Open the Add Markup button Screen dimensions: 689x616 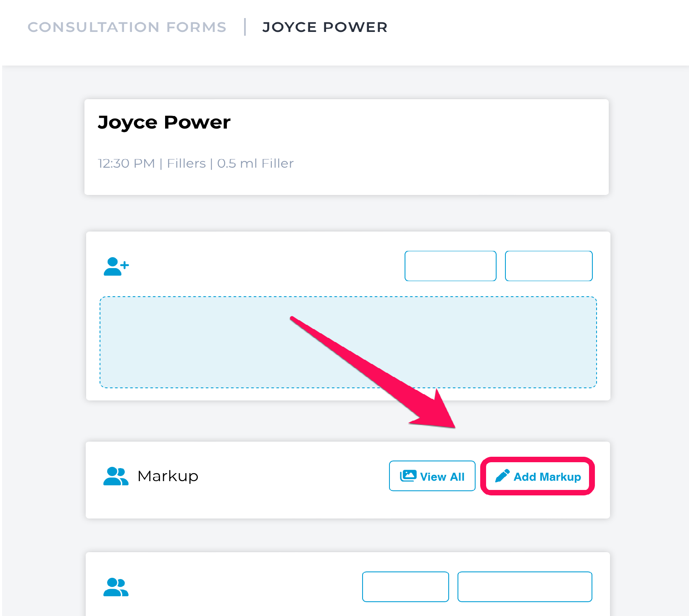coord(537,476)
